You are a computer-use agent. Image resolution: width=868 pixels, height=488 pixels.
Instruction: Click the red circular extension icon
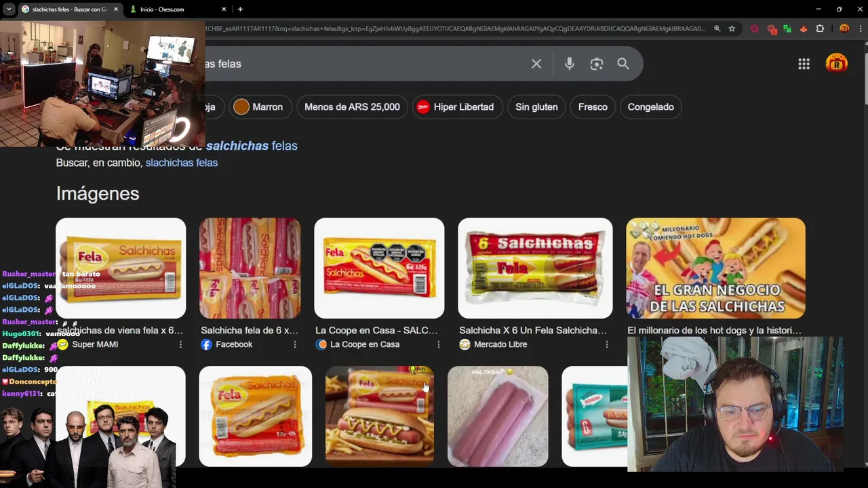click(755, 28)
